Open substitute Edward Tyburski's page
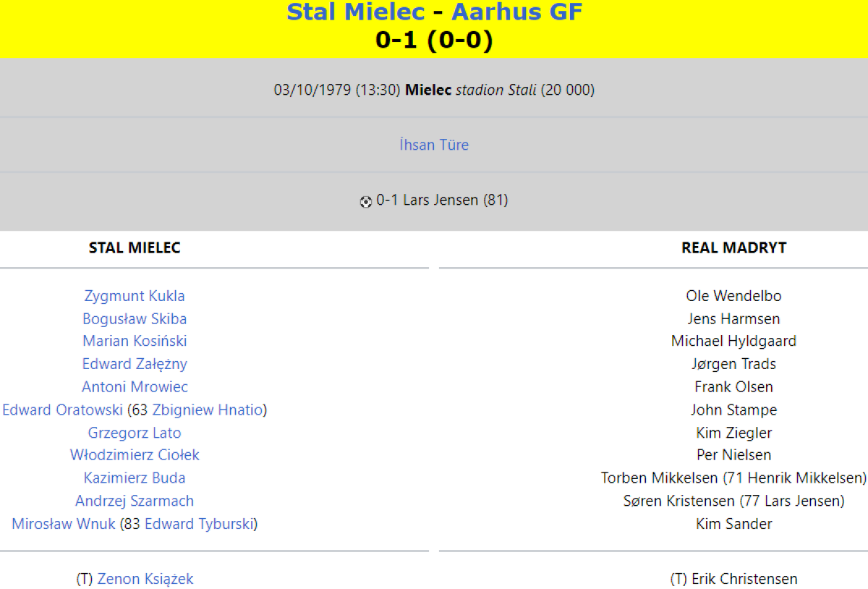 199,524
